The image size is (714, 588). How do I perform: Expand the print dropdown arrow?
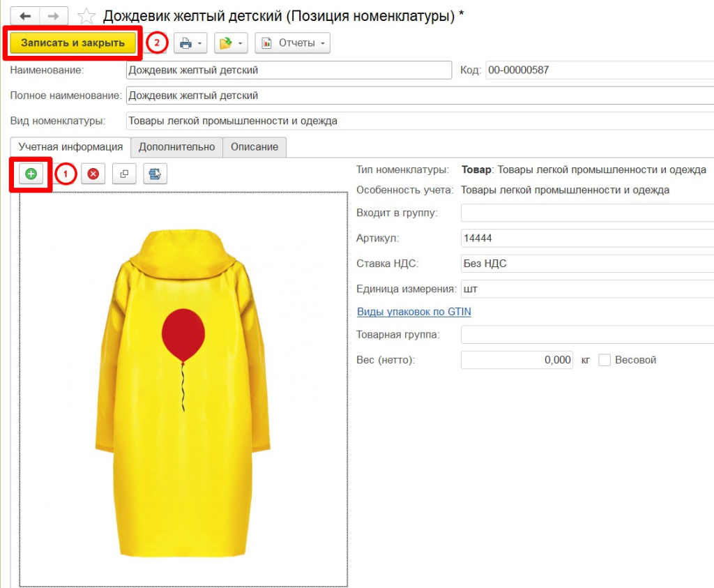200,43
